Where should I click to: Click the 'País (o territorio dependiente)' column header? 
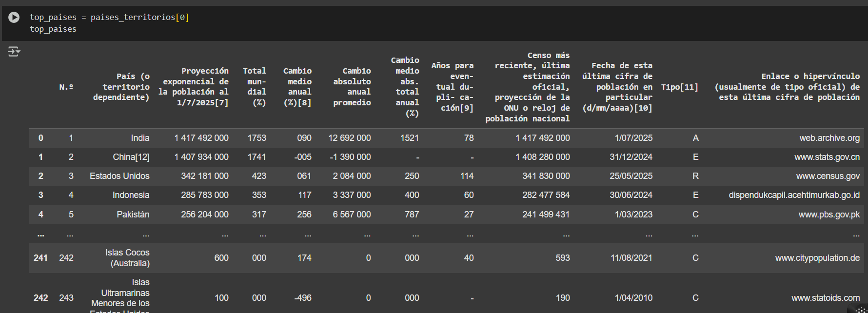coord(121,87)
